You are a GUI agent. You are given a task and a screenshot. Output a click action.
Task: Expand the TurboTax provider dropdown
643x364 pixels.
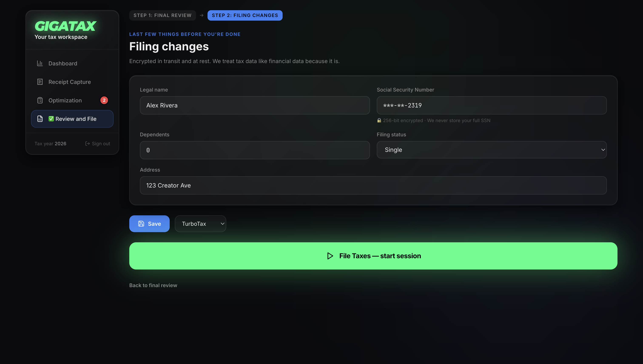(200, 224)
